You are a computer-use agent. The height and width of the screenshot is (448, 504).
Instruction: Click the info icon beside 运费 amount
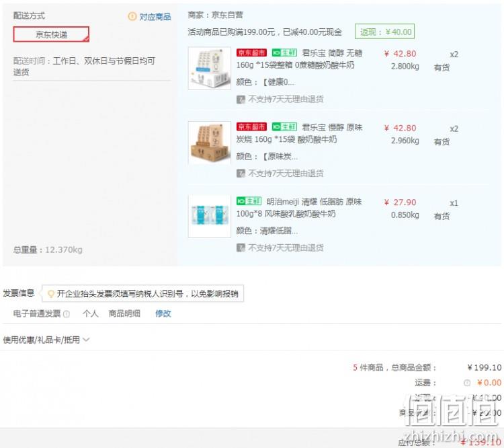coord(467,383)
